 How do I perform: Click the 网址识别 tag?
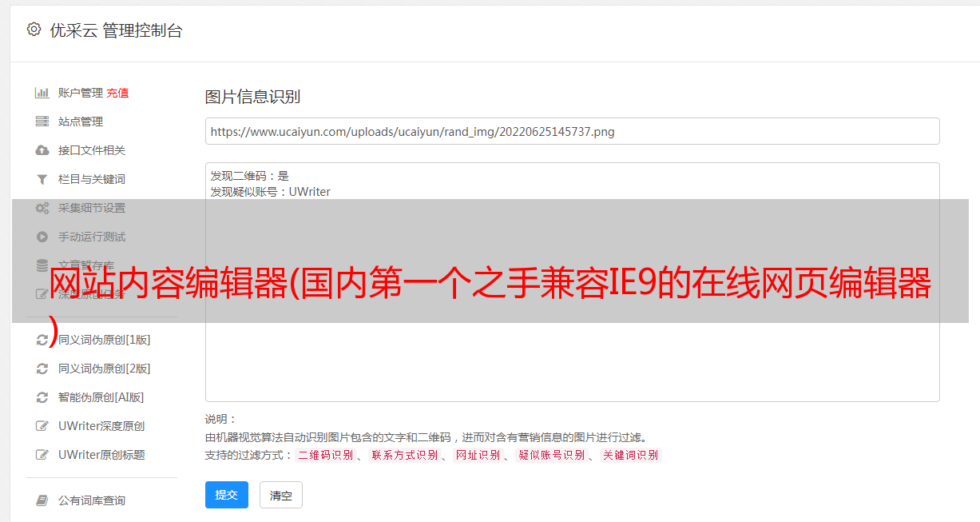pos(478,455)
